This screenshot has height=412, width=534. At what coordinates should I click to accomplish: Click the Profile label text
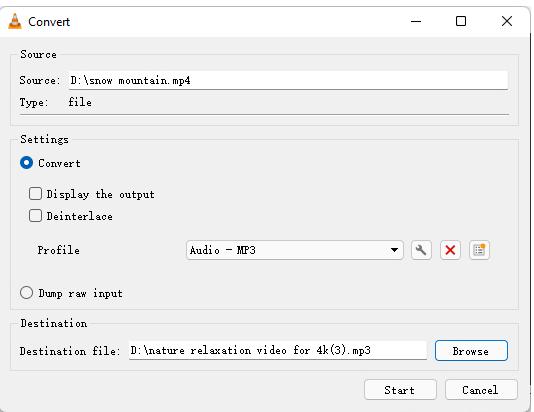(x=59, y=250)
